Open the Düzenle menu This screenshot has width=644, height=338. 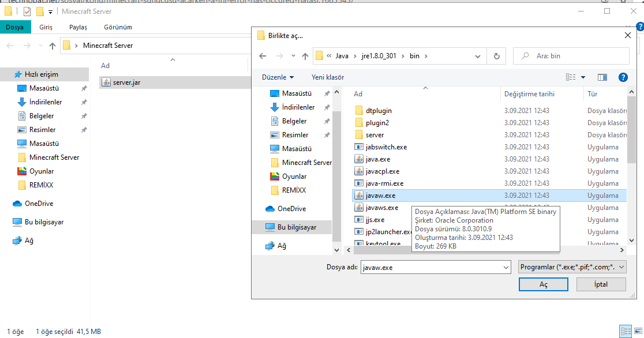click(278, 77)
